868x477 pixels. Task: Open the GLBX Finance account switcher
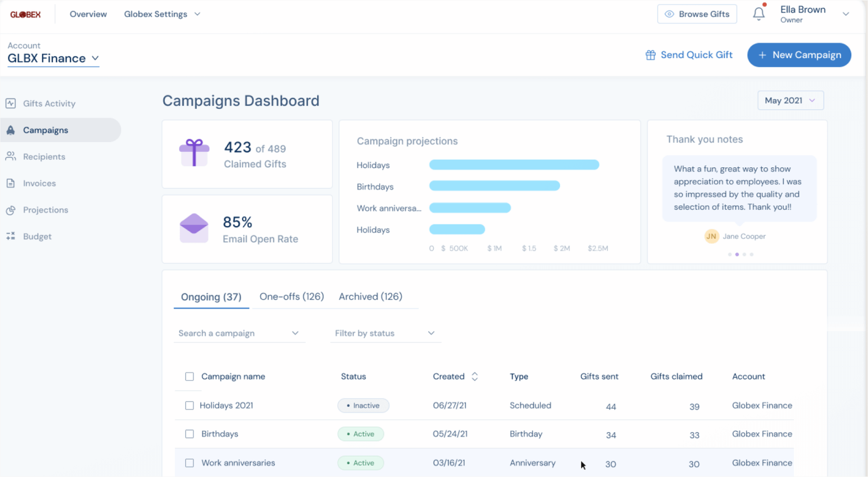click(x=53, y=59)
